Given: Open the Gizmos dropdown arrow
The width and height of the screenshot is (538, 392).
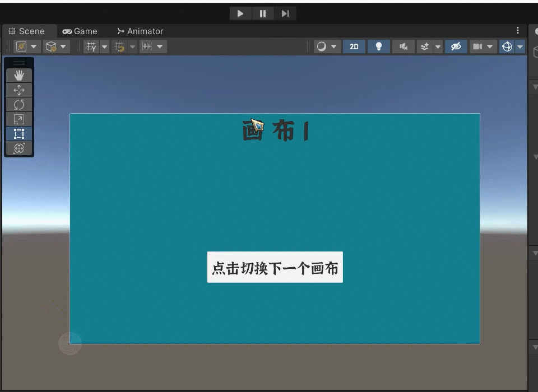Looking at the screenshot, I should [x=520, y=46].
